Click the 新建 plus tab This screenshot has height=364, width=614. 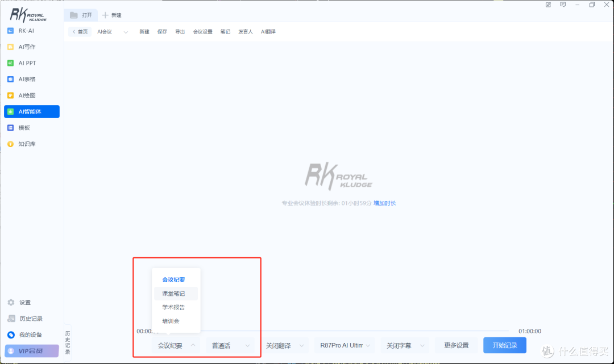pos(112,15)
